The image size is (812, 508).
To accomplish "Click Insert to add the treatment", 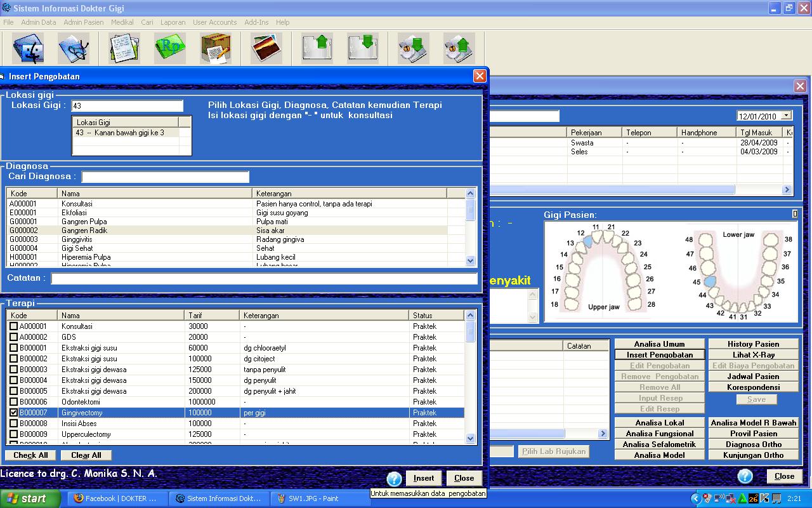I will [424, 478].
